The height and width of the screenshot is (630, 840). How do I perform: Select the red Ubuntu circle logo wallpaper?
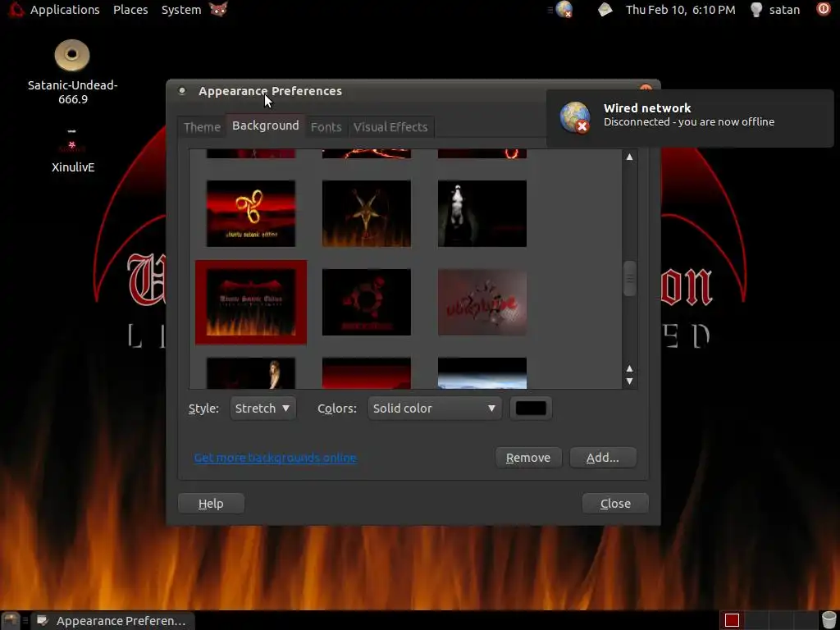click(x=367, y=302)
